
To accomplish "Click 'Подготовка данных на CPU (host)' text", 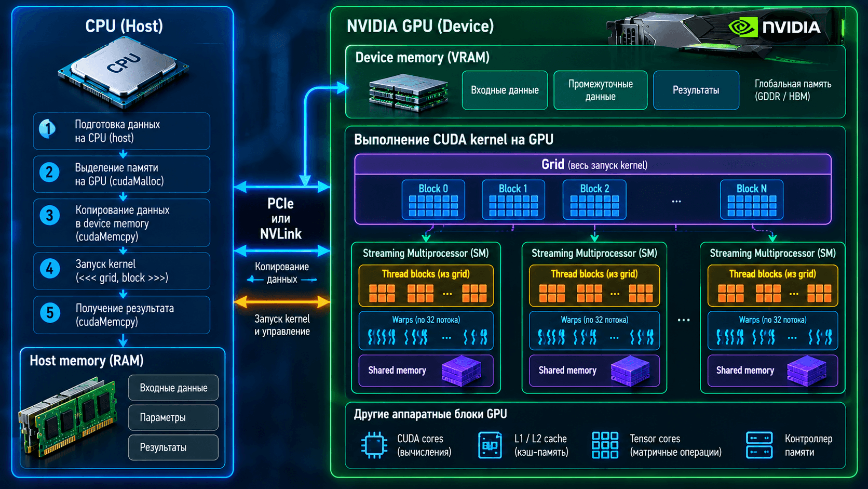I will click(x=117, y=131).
